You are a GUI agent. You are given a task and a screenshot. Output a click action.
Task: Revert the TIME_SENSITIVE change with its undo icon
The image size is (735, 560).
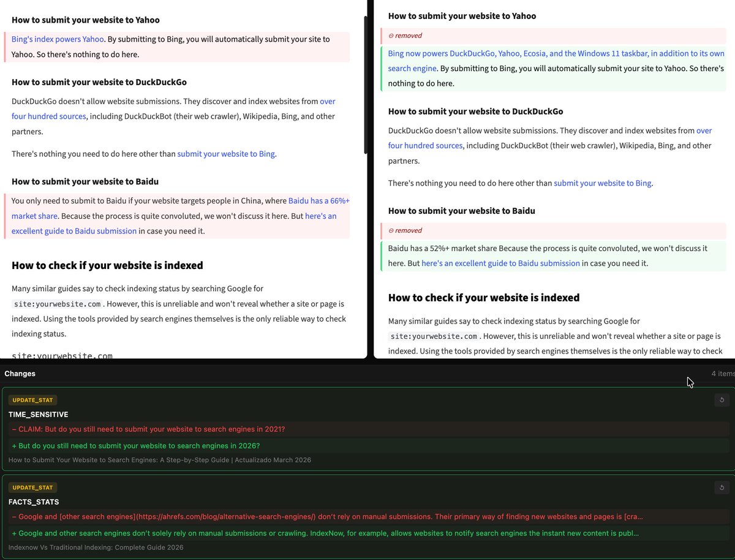(x=722, y=400)
